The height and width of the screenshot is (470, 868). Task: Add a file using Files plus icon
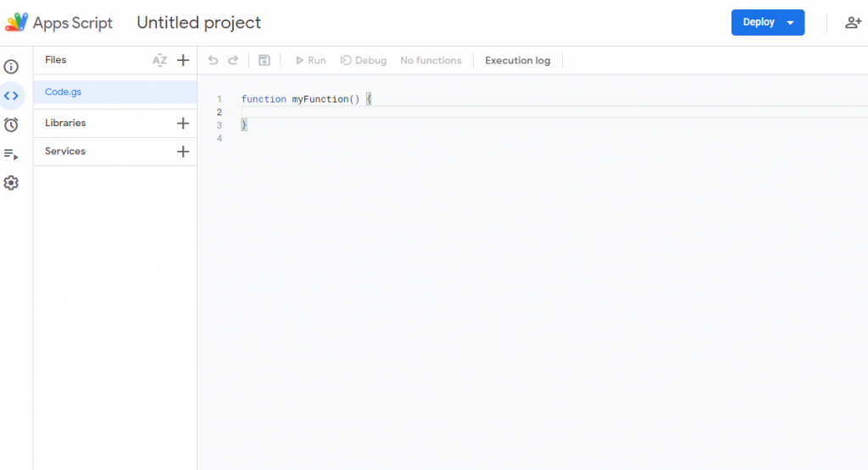point(183,60)
